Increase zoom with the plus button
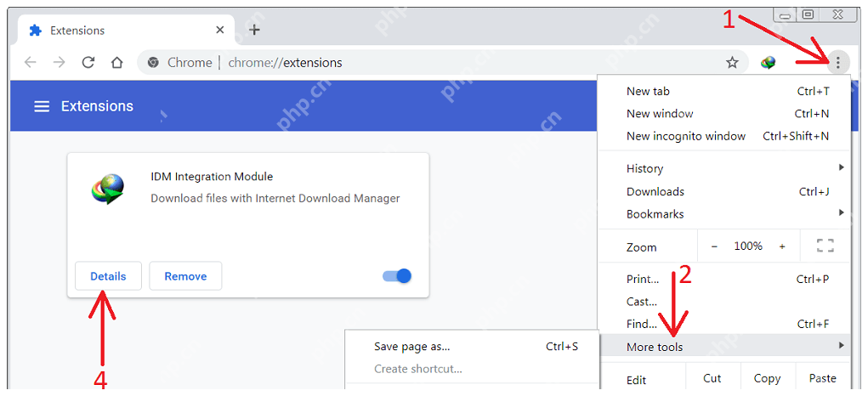868x396 pixels. point(782,246)
